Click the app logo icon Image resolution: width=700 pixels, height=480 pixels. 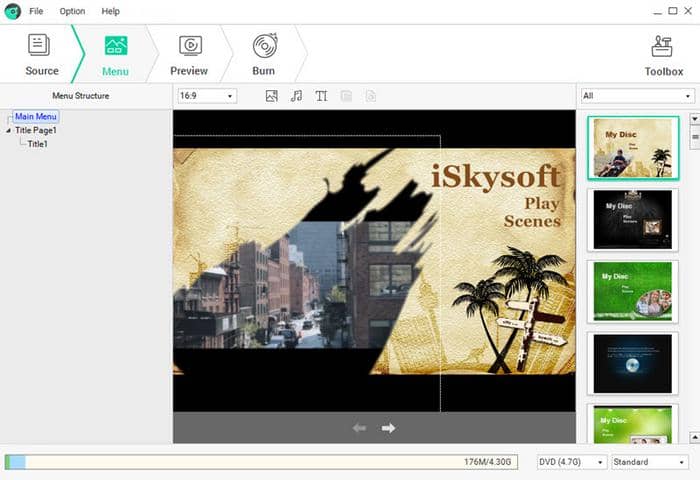click(12, 11)
